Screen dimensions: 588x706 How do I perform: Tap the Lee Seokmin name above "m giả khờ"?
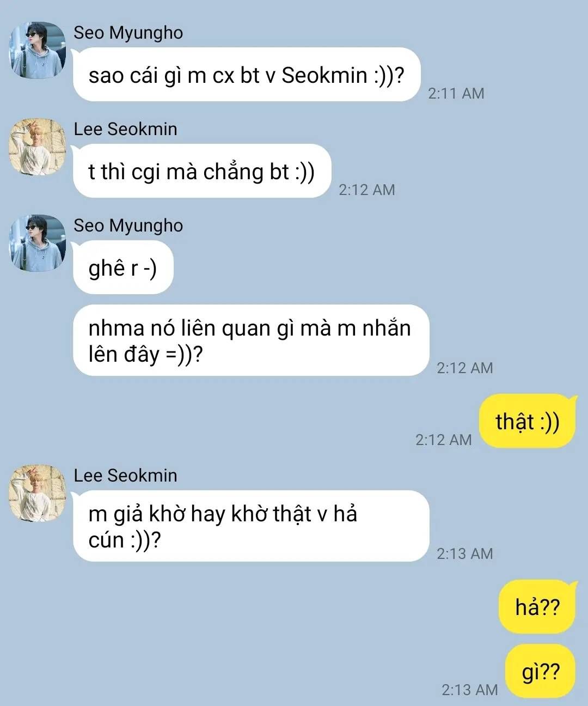(x=125, y=476)
